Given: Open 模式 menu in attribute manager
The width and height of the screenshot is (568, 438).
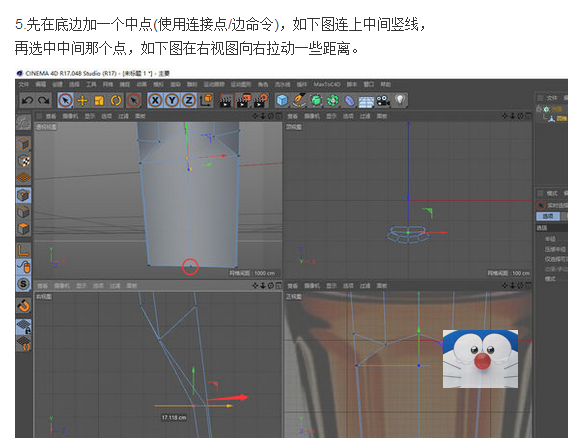Looking at the screenshot, I should [552, 193].
